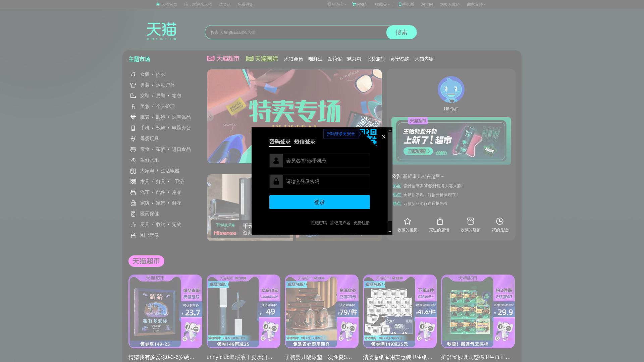Open the 苏宁易购 nav item

point(400,59)
